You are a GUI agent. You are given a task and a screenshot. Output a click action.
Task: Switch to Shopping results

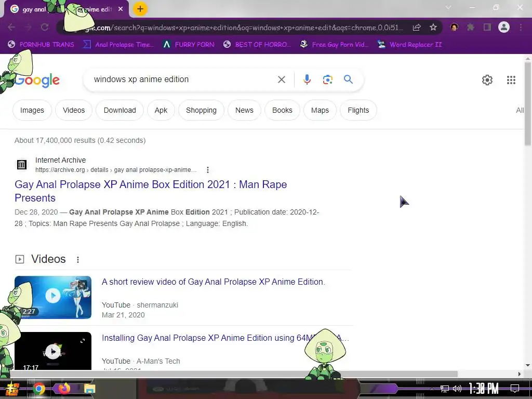pos(201,110)
